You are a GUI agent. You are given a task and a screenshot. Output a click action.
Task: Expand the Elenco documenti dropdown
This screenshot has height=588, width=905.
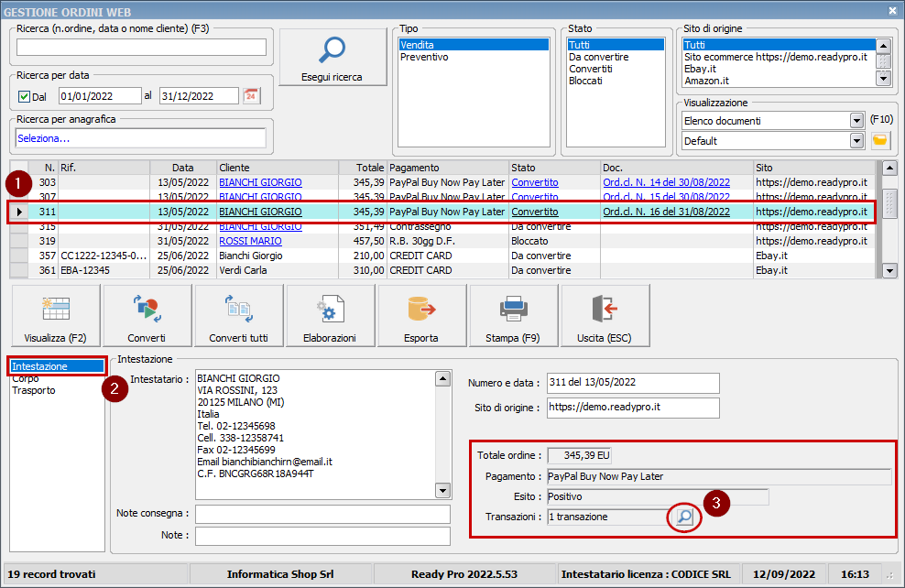[x=856, y=121]
